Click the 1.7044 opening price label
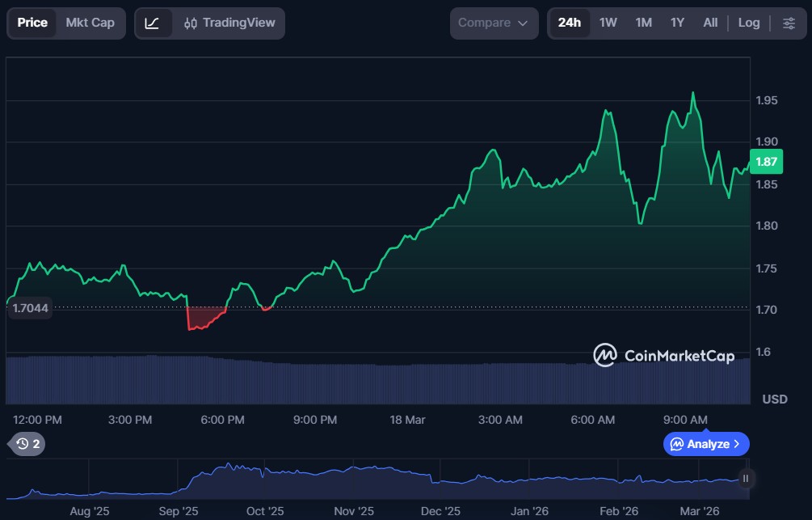Screen dimensions: 812x520 point(29,308)
